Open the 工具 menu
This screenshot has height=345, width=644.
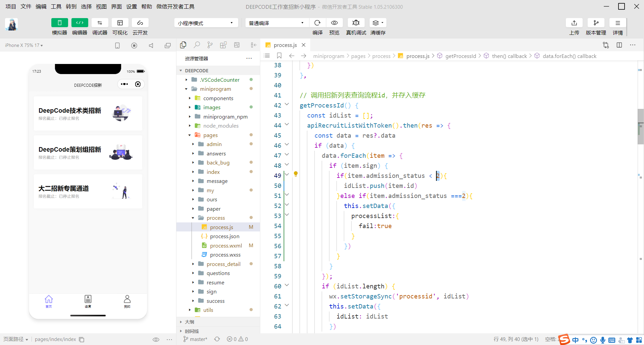56,7
